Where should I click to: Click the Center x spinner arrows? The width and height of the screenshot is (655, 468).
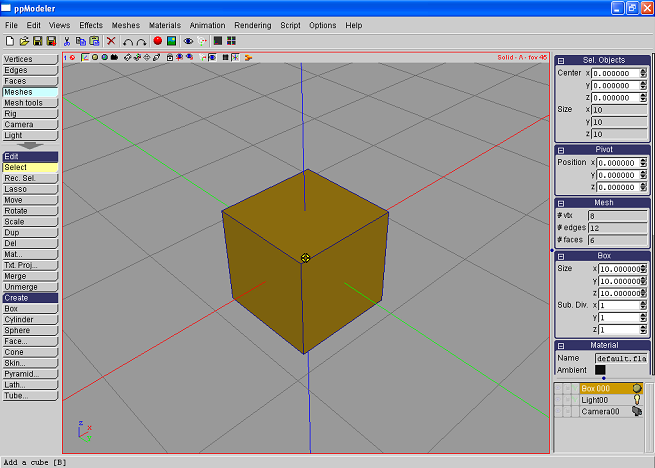tap(643, 73)
